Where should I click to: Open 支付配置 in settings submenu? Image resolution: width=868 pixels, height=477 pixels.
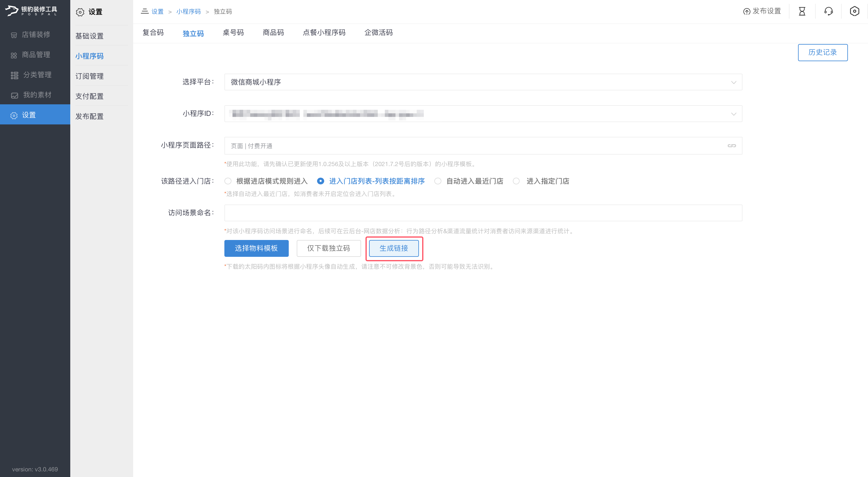click(x=90, y=96)
